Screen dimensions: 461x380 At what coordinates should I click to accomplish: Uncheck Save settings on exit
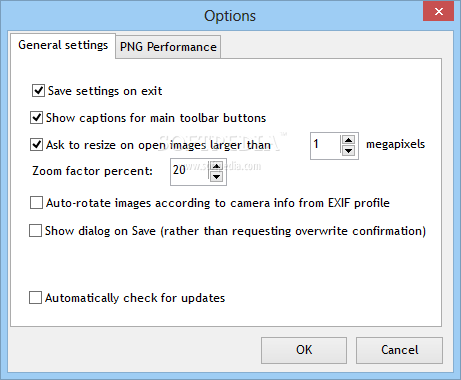[38, 91]
